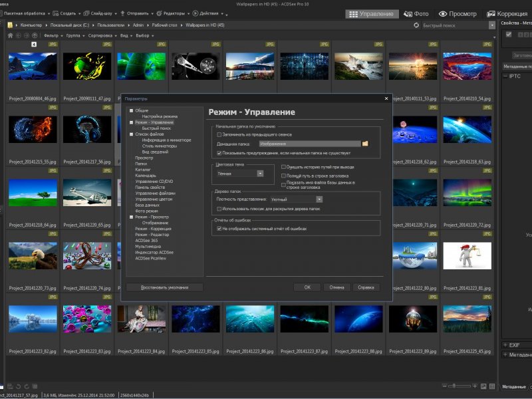Switch to the Просмотр mode tab

pos(458,14)
